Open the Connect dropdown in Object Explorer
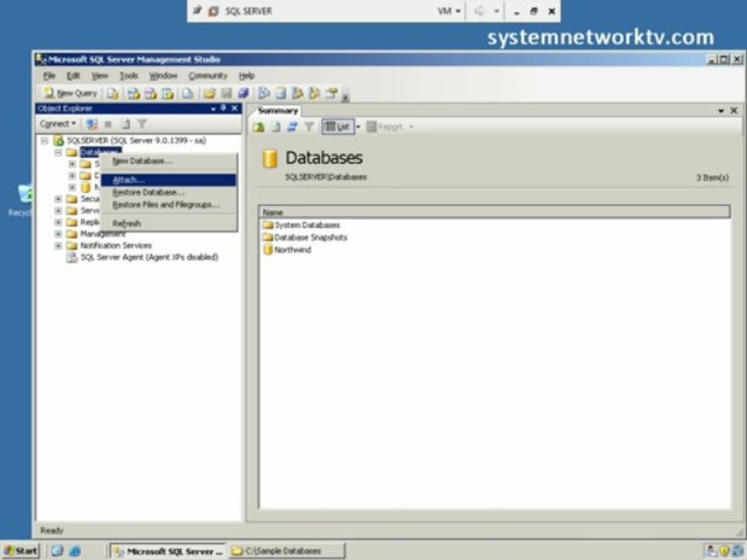 tap(58, 124)
